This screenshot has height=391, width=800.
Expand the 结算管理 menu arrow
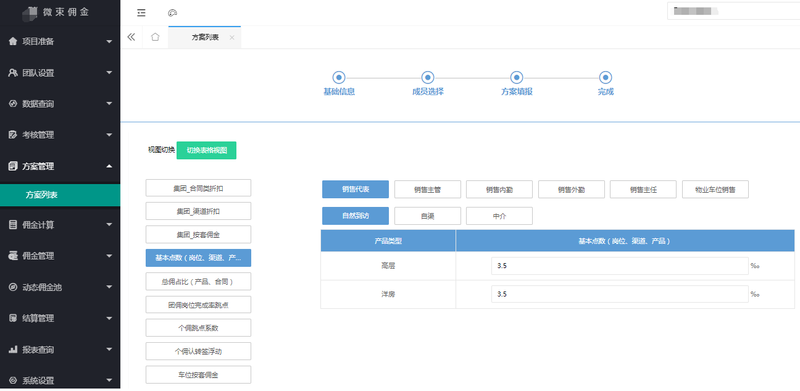point(109,319)
